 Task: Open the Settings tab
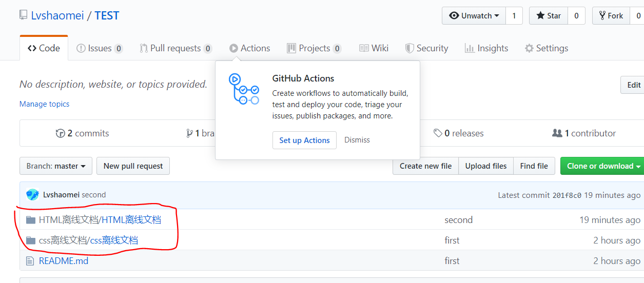pyautogui.click(x=546, y=48)
